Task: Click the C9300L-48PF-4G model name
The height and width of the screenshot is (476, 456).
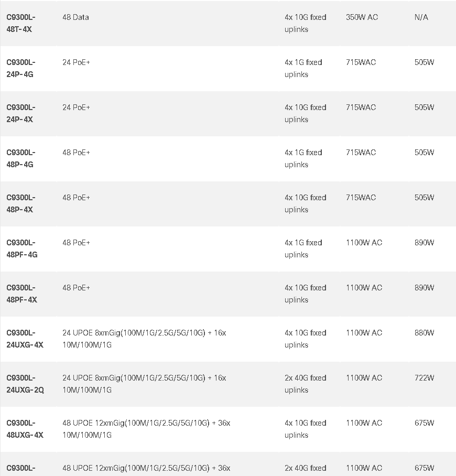Action: point(22,248)
